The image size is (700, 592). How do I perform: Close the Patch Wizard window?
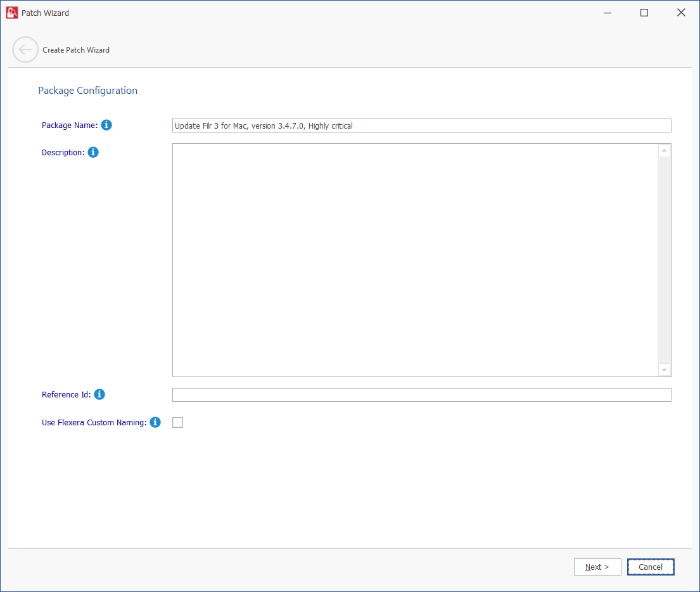click(681, 13)
